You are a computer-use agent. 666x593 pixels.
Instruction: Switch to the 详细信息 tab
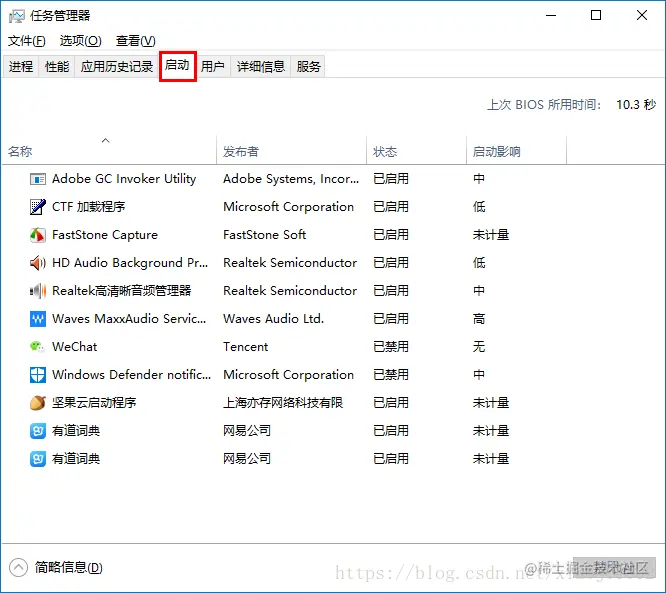point(261,66)
